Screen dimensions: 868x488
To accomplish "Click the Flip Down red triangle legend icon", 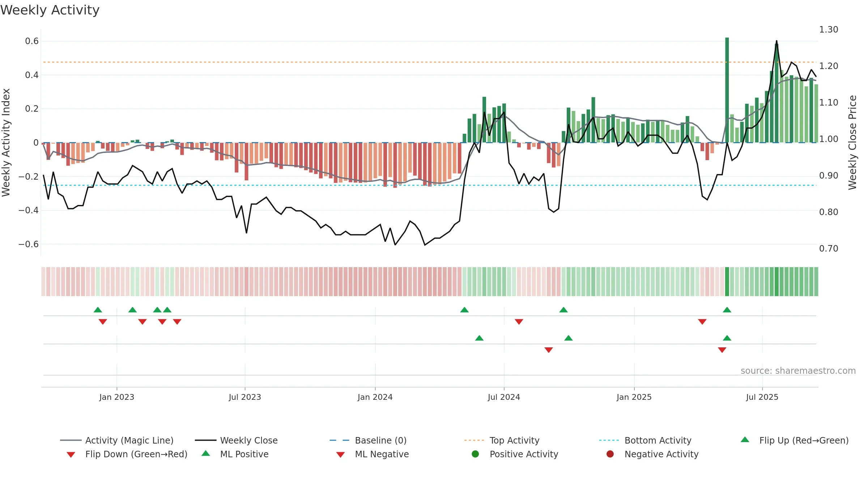I will coord(71,455).
